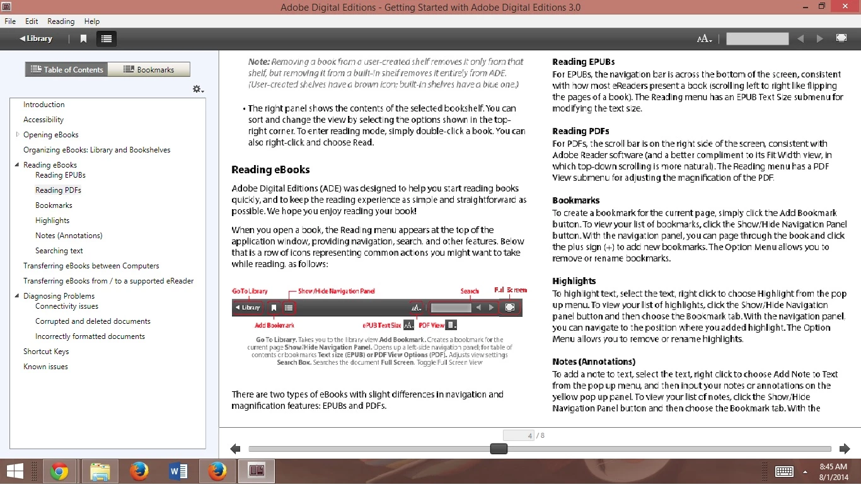
Task: Select Known issues entry
Action: click(45, 367)
